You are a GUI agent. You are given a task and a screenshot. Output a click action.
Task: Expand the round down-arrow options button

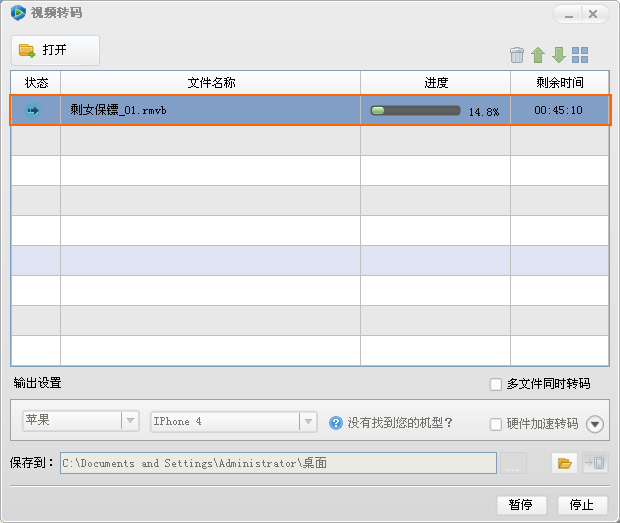(x=595, y=424)
